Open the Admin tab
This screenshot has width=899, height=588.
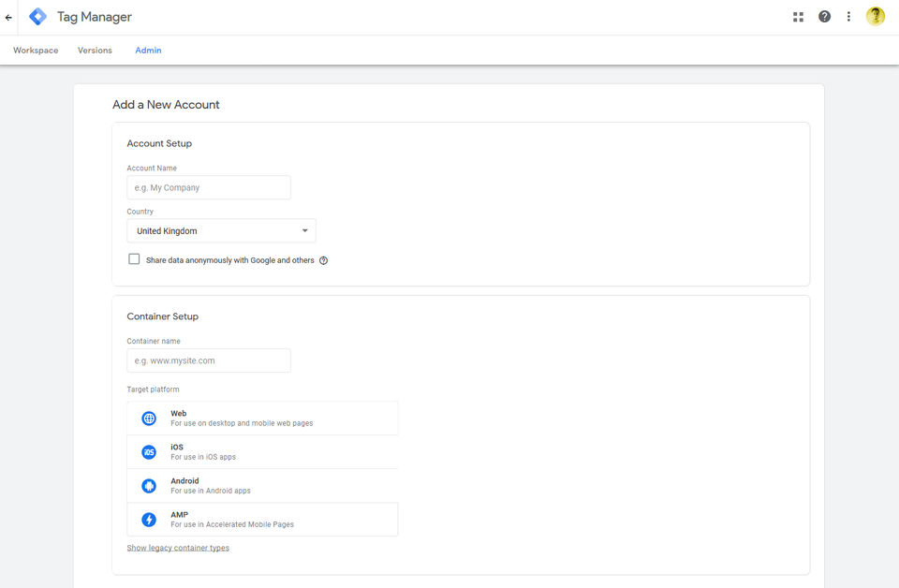tap(149, 51)
